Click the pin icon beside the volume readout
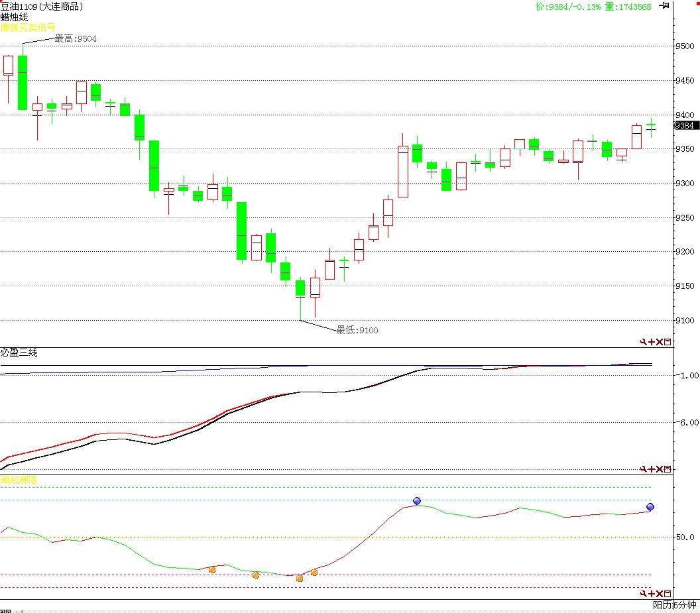Image resolution: width=700 pixels, height=613 pixels. point(664,6)
